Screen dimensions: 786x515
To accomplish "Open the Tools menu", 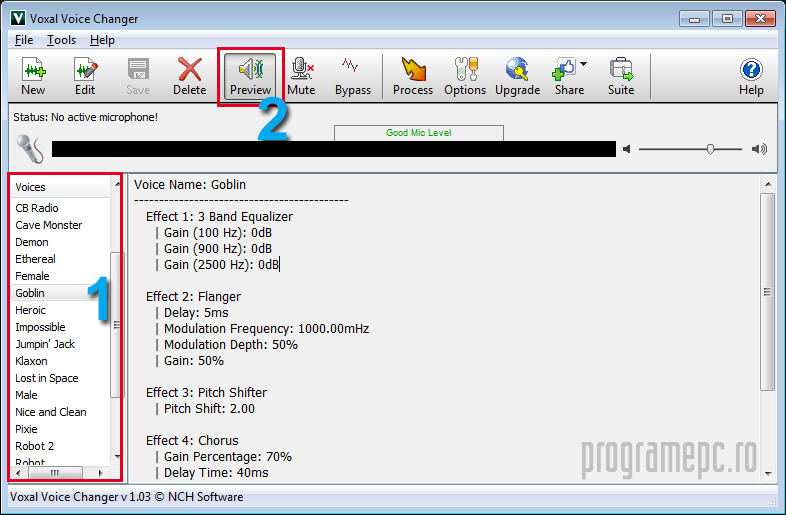I will 61,40.
